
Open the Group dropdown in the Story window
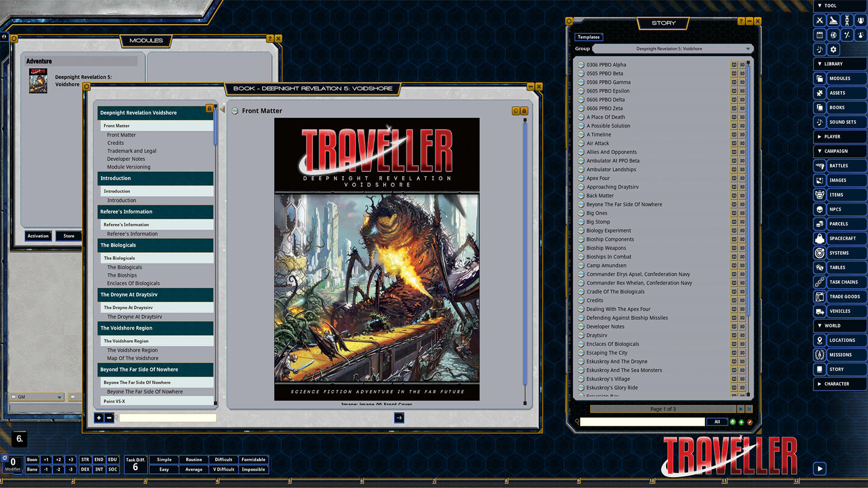pyautogui.click(x=671, y=49)
